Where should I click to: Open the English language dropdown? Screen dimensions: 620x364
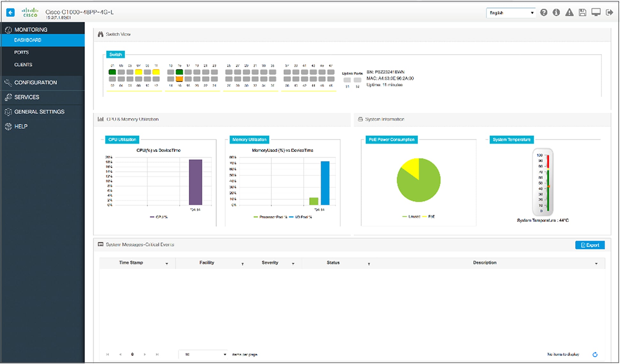[510, 13]
